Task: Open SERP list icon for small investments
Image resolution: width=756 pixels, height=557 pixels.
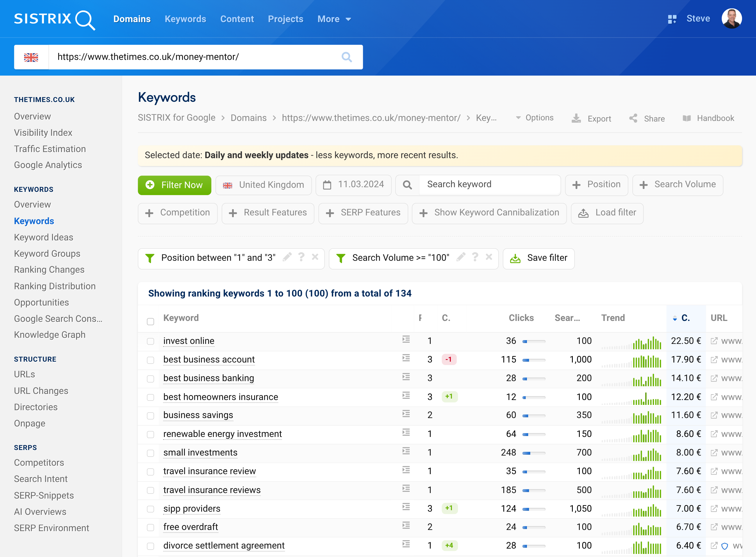Action: coord(406,451)
